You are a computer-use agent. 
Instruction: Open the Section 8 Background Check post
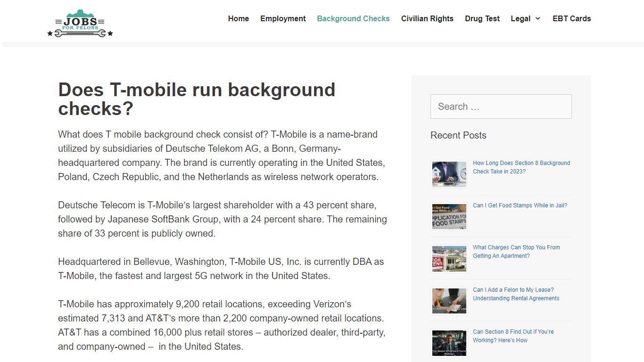(521, 167)
